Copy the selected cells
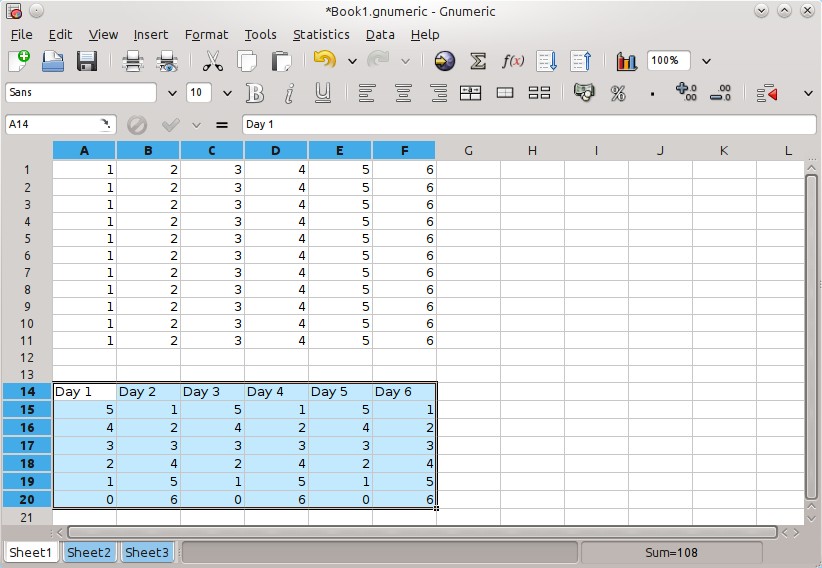 coord(247,61)
